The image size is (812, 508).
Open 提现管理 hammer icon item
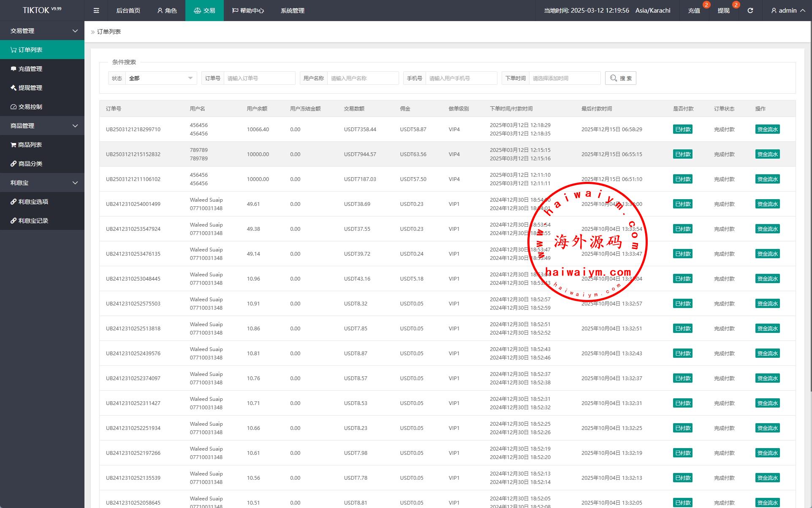click(27, 88)
